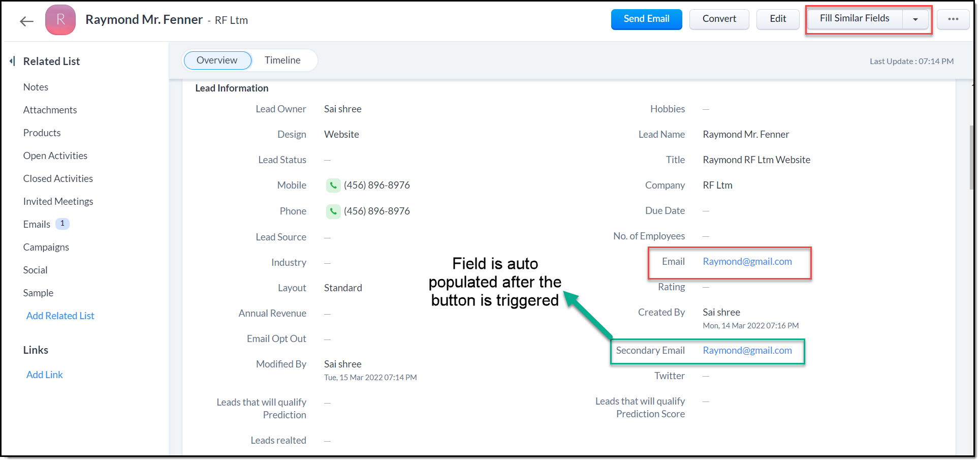Click the vertical page scrollbar
This screenshot has width=980, height=462.
(x=971, y=158)
